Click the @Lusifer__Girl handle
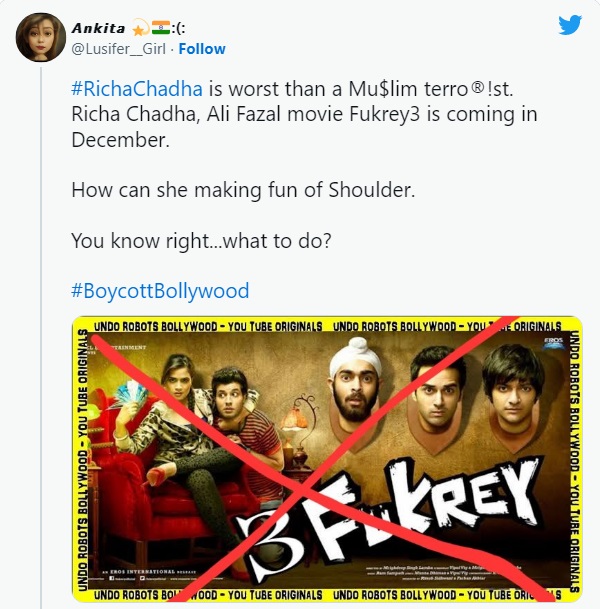600x609 pixels. pyautogui.click(x=119, y=49)
